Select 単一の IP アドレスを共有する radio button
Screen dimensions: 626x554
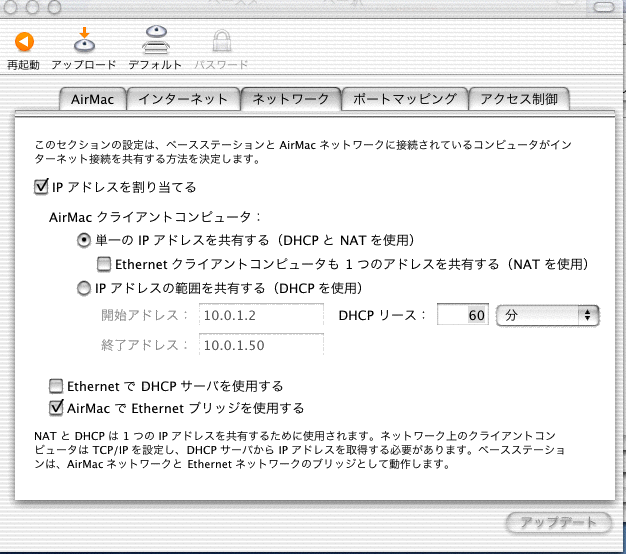click(x=83, y=241)
